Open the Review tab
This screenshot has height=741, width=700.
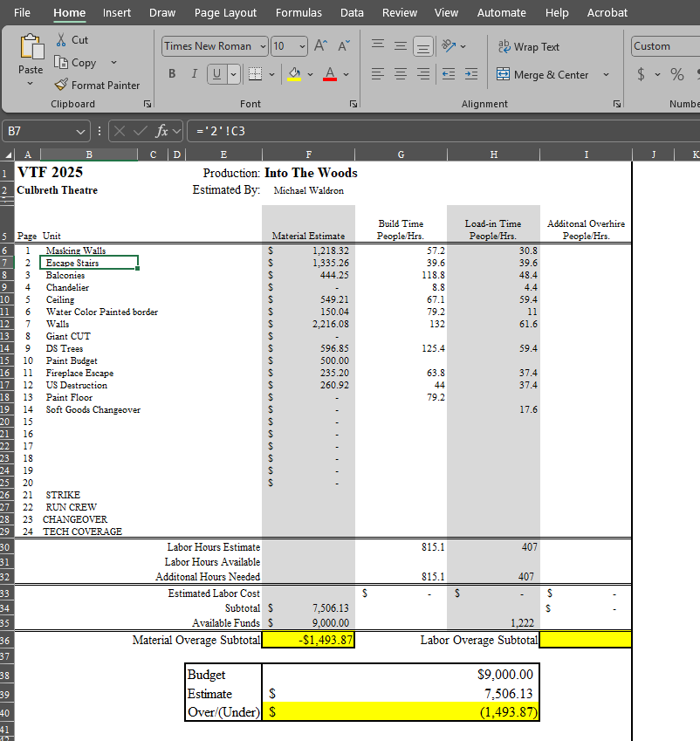[400, 13]
